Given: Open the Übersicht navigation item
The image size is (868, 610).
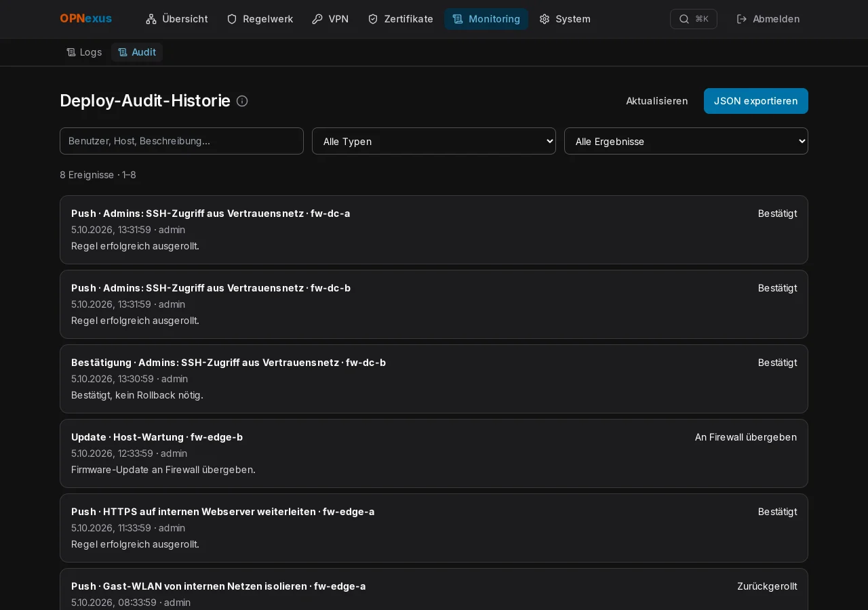Looking at the screenshot, I should (176, 19).
